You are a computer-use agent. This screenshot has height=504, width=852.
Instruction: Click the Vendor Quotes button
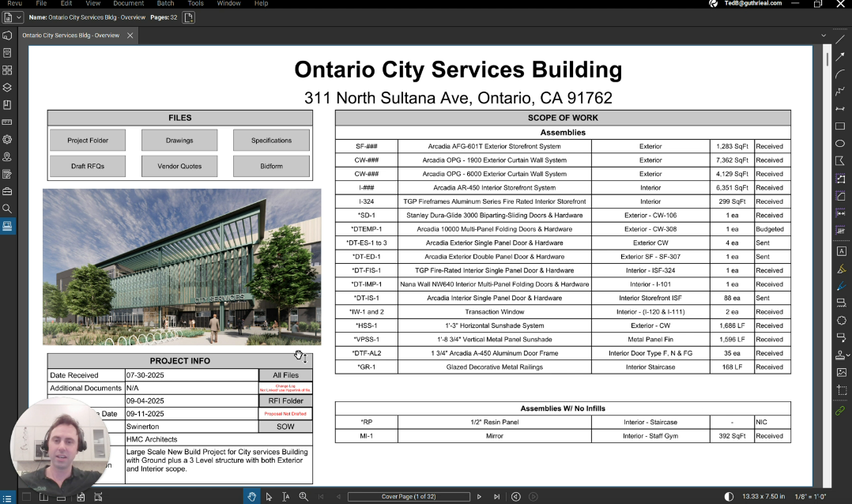pos(179,166)
